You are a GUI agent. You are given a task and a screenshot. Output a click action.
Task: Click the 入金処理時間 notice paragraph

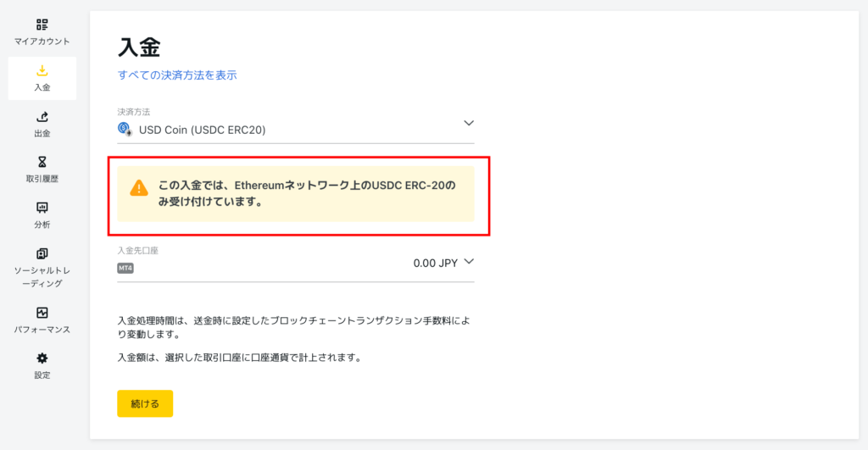click(x=294, y=327)
